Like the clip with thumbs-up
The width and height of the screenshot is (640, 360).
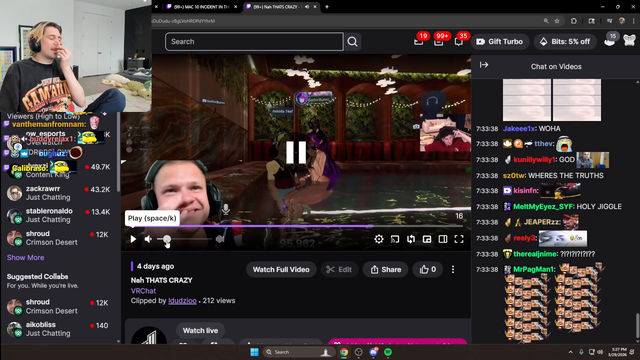coord(427,269)
